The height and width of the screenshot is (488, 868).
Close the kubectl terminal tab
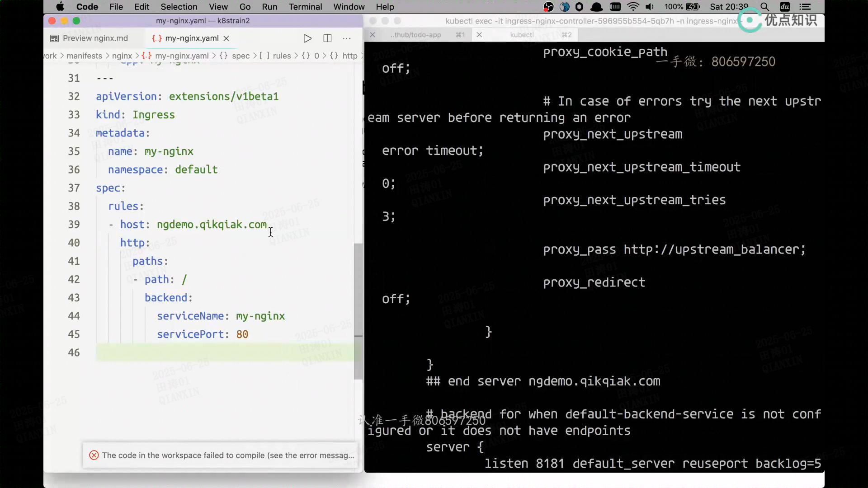[x=479, y=35]
